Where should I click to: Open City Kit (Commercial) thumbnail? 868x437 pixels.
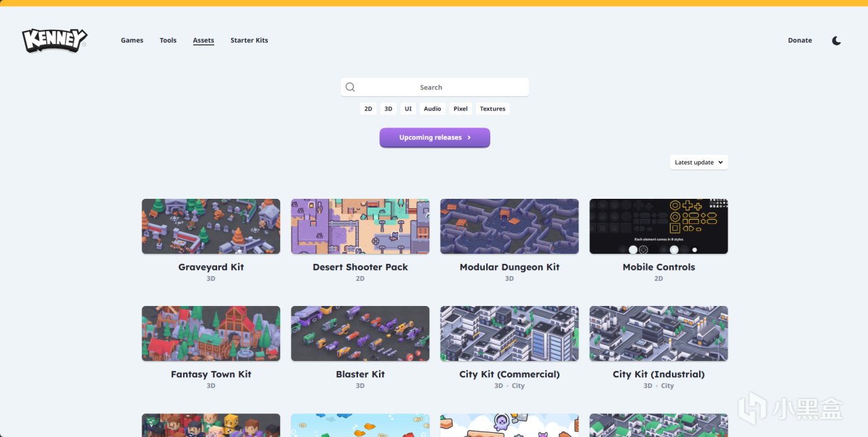(509, 334)
